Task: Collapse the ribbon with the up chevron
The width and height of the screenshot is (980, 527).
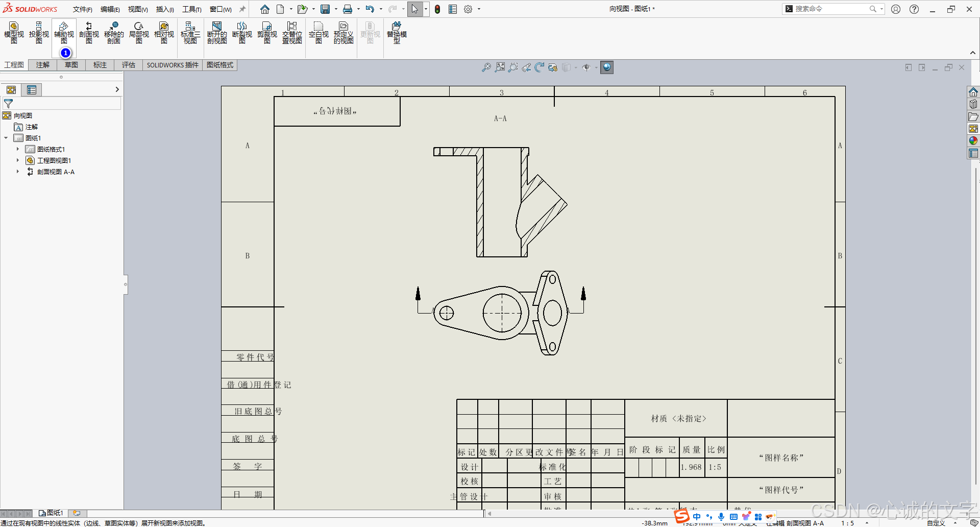Action: pyautogui.click(x=973, y=53)
